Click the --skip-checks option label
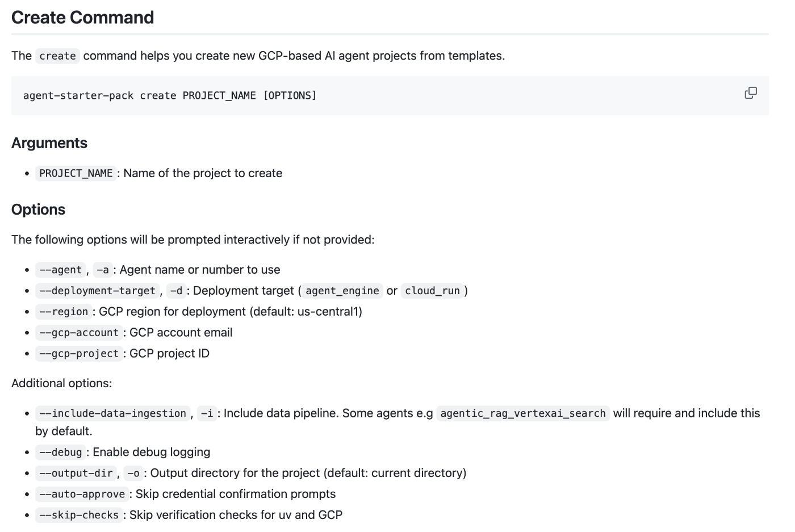The width and height of the screenshot is (795, 532). 79,516
